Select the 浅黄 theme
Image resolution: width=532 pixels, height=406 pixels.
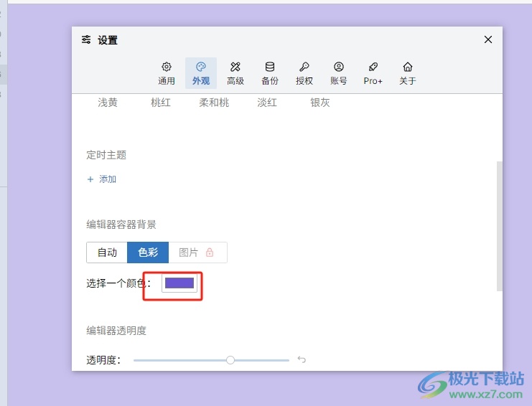(108, 103)
